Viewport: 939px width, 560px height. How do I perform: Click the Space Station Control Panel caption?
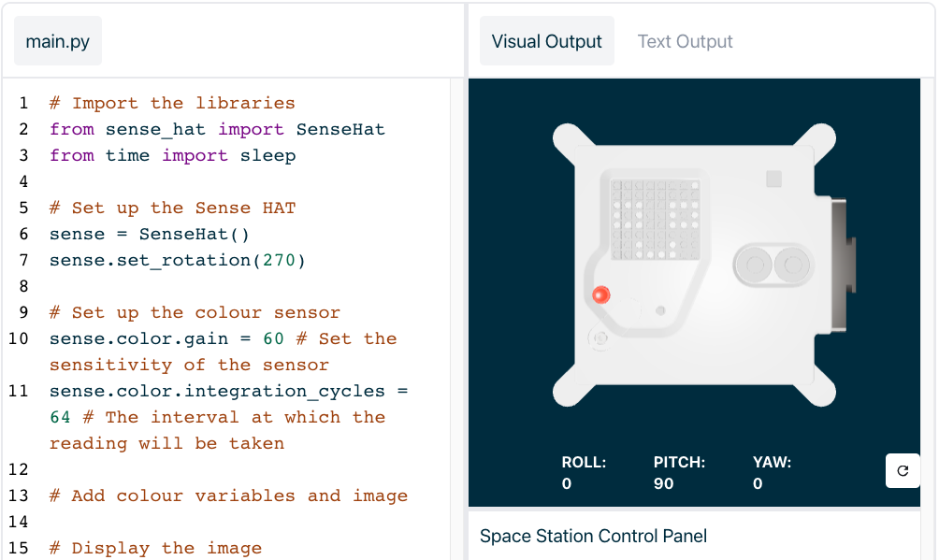tap(593, 536)
